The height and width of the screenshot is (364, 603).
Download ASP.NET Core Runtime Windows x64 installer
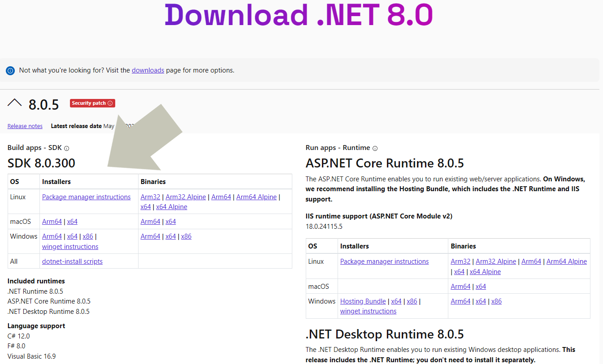[396, 301]
